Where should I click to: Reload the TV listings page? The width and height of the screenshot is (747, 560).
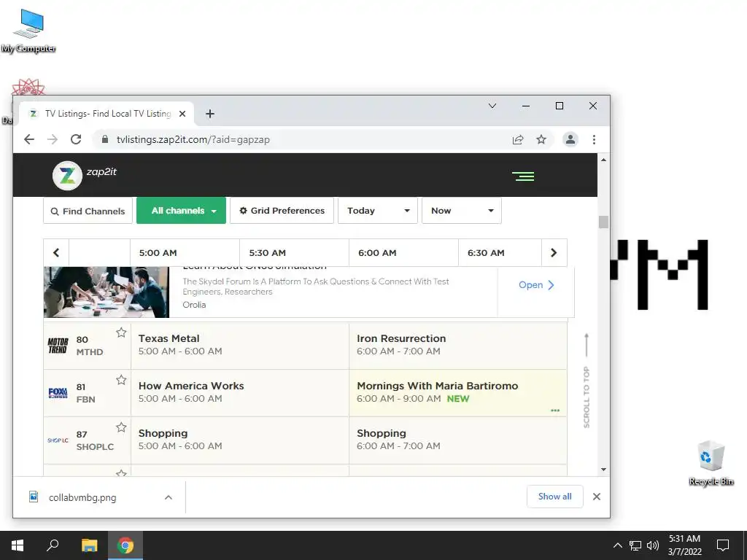click(x=76, y=139)
